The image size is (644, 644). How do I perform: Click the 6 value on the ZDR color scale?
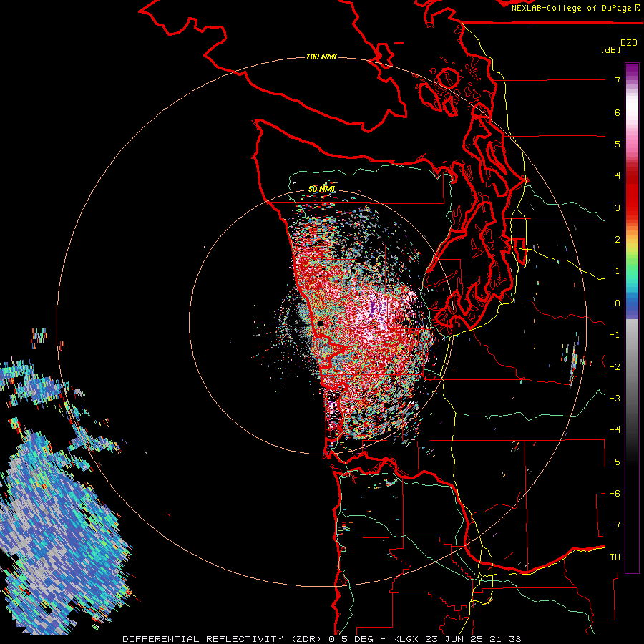pyautogui.click(x=618, y=112)
